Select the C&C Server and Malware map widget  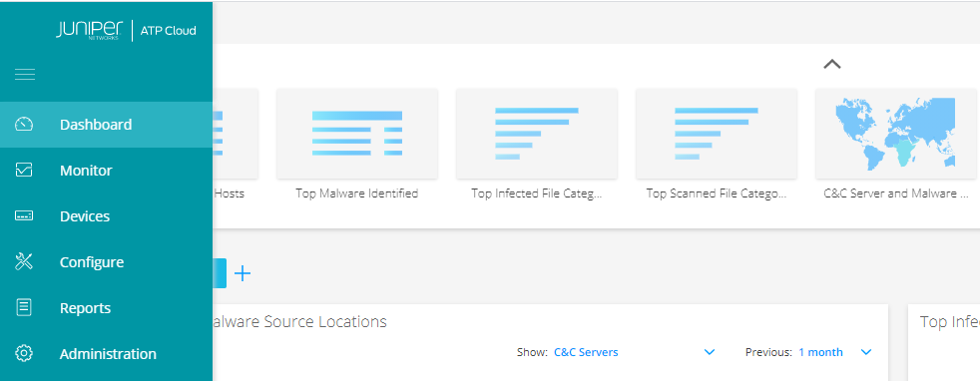coord(895,133)
